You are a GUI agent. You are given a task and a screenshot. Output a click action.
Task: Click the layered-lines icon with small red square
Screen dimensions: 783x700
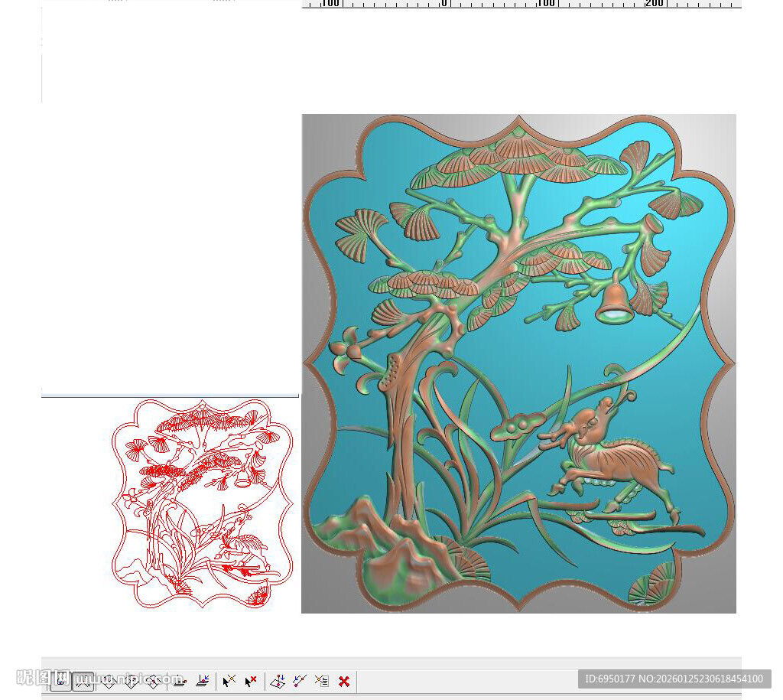pos(180,682)
